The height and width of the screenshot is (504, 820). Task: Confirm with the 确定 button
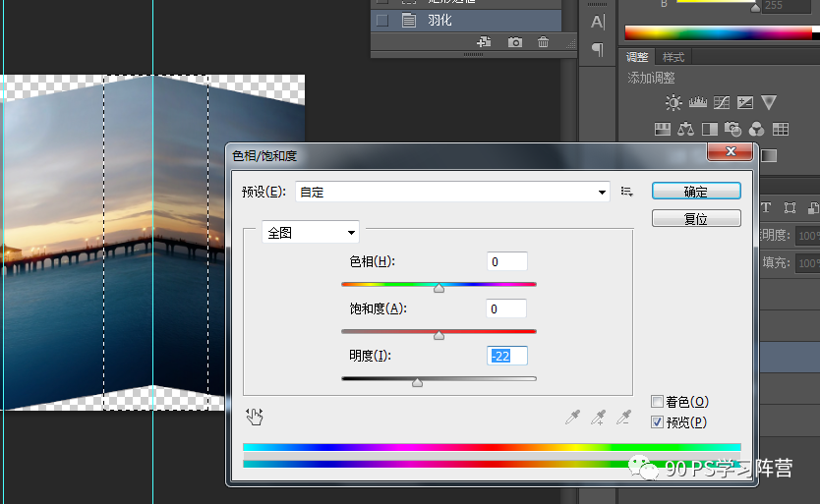tap(696, 191)
